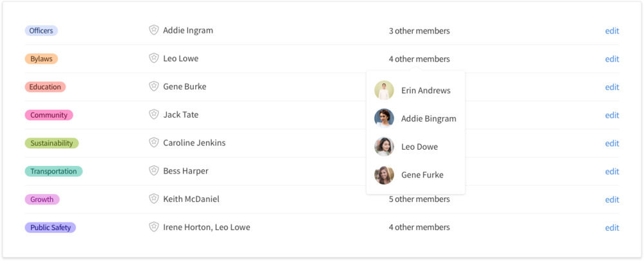The height and width of the screenshot is (261, 644).
Task: Click Addie Bingram's profile picture
Action: point(384,118)
